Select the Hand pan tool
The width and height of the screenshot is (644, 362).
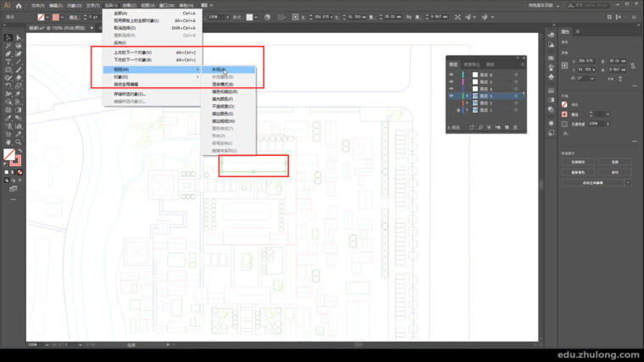pos(8,142)
